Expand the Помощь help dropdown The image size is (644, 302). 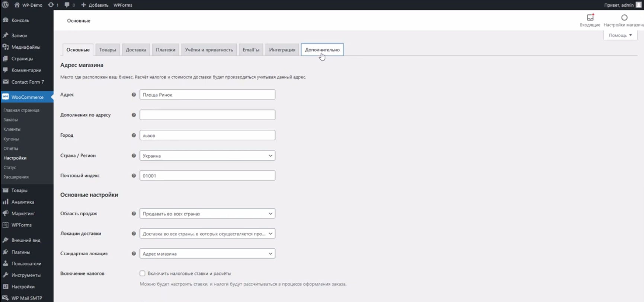click(620, 35)
